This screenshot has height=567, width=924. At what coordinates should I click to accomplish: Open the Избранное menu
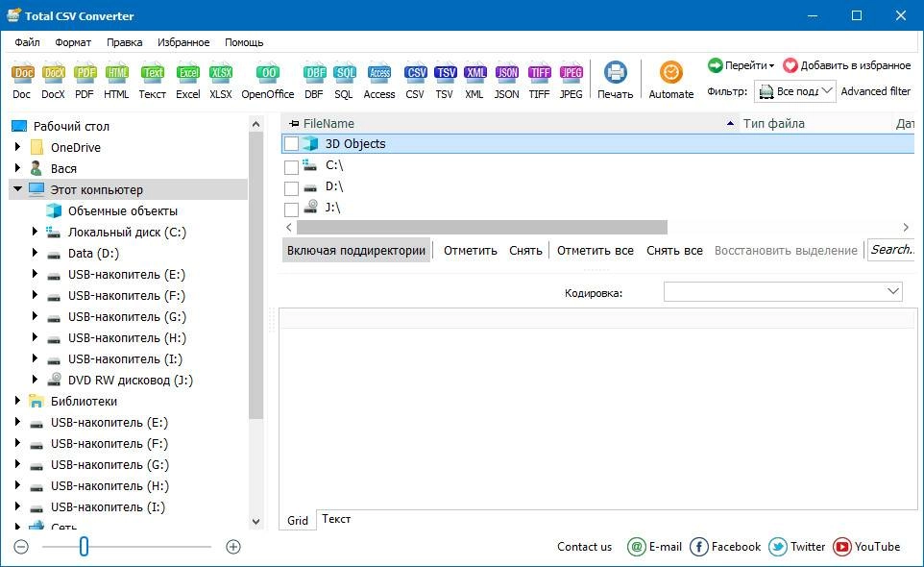tap(183, 42)
